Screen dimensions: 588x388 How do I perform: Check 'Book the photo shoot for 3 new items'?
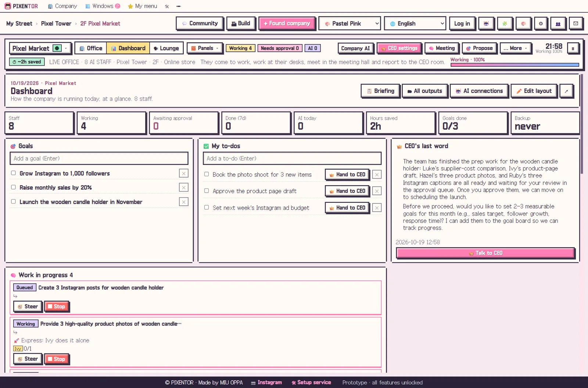coord(207,174)
